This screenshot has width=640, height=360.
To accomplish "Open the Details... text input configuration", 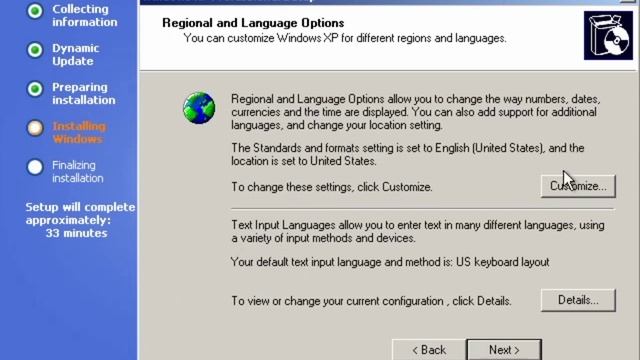I will 578,300.
